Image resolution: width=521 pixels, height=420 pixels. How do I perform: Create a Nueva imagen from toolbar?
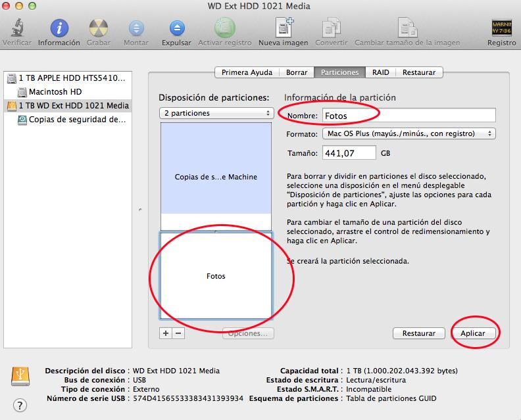coord(283,28)
